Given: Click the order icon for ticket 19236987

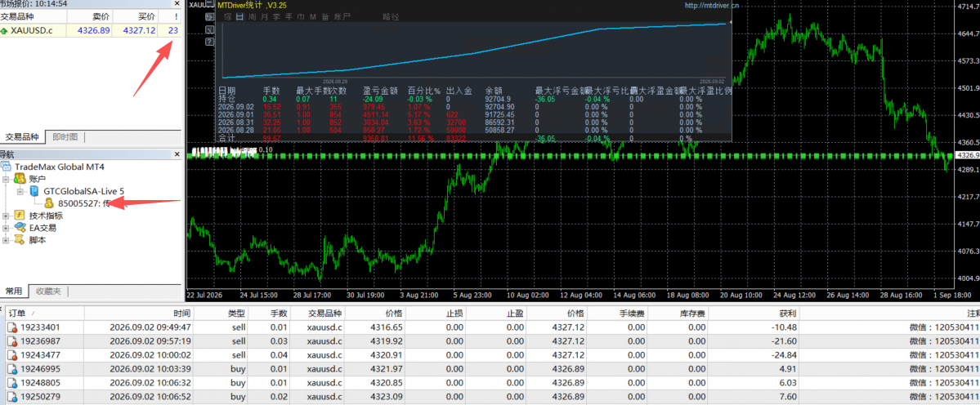Looking at the screenshot, I should point(12,340).
